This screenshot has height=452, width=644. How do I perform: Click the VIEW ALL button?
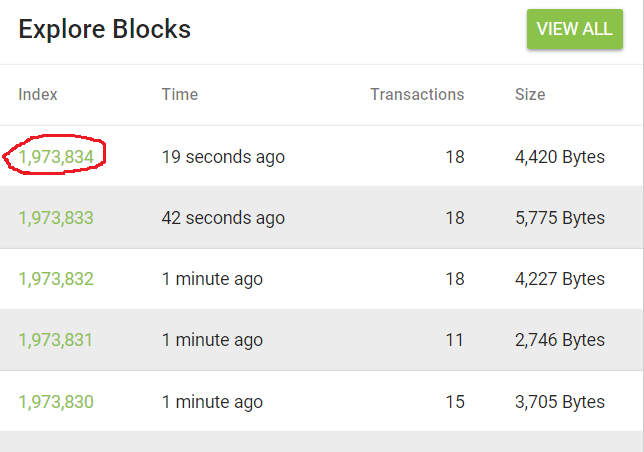[575, 29]
